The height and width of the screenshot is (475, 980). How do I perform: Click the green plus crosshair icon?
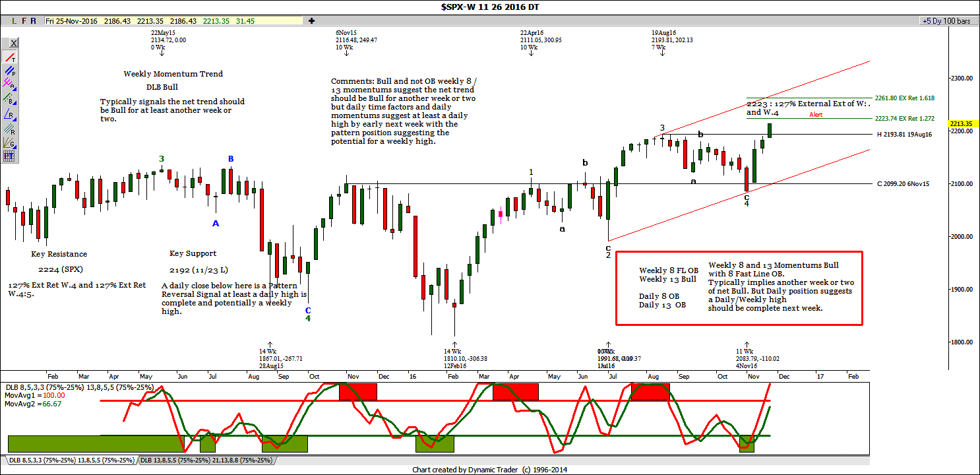(x=311, y=21)
